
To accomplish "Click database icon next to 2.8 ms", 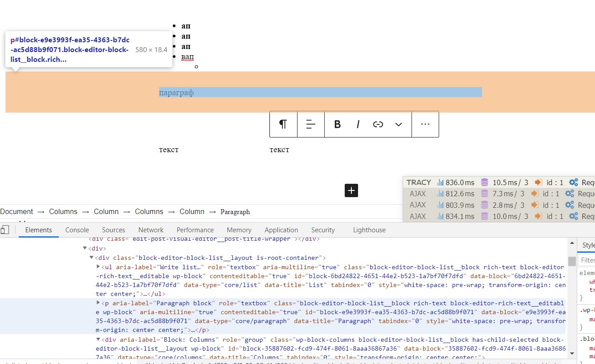I will coord(484,205).
